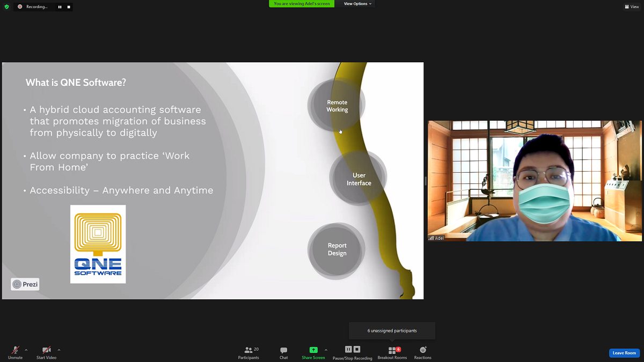Expand video options arrow beside Start Video

(59, 350)
